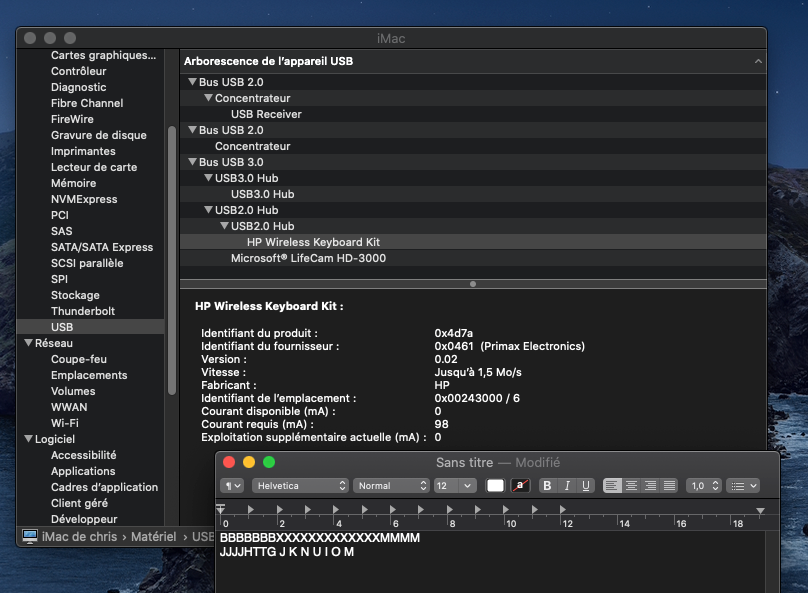
Task: Open text color swatch in TextEdit
Action: tap(495, 486)
